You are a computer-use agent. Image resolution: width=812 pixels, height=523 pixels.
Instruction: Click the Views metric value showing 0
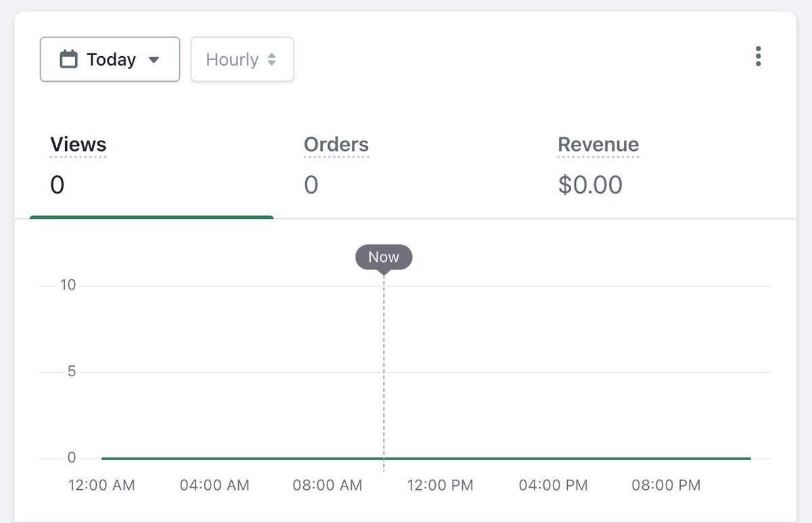tap(58, 185)
